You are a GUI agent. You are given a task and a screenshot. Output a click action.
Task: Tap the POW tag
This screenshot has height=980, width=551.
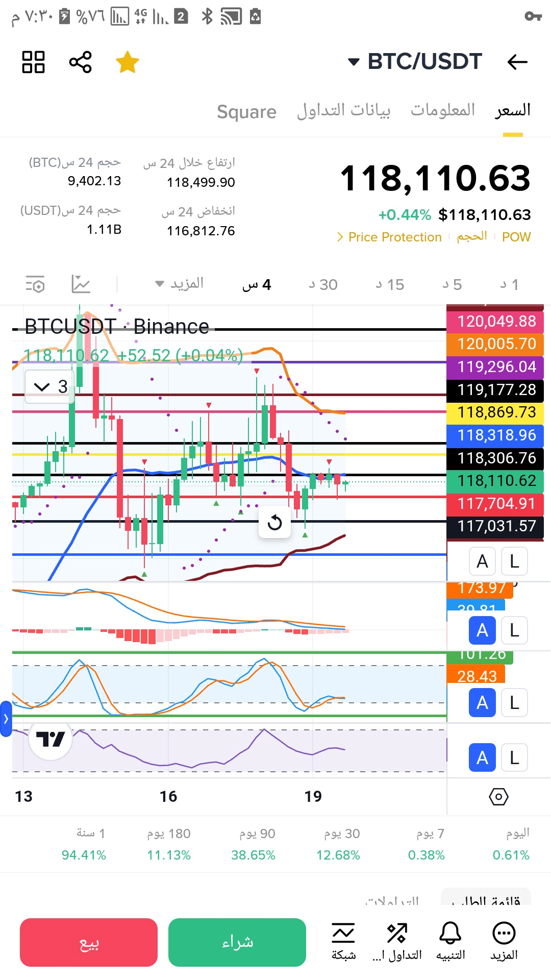[516, 237]
